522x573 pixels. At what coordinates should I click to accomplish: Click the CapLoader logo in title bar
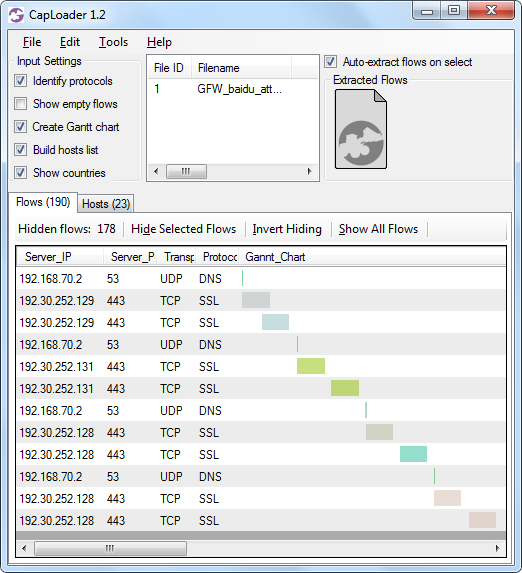click(16, 15)
